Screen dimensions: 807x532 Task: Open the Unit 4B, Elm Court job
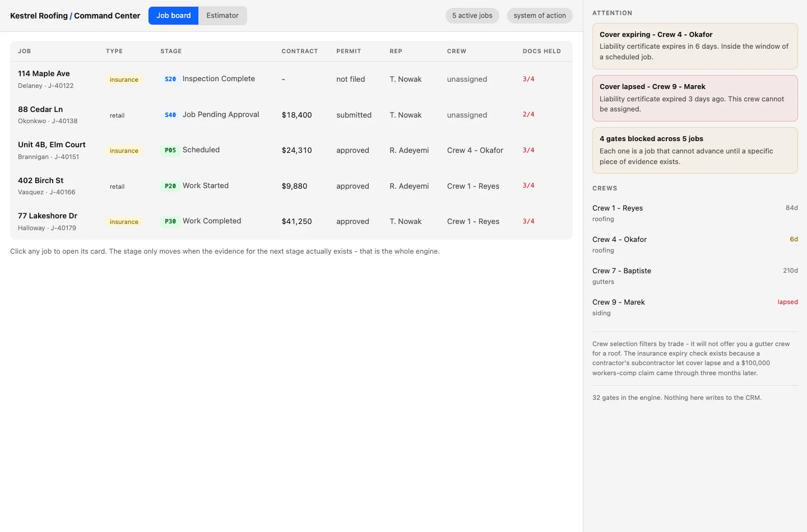[291, 150]
